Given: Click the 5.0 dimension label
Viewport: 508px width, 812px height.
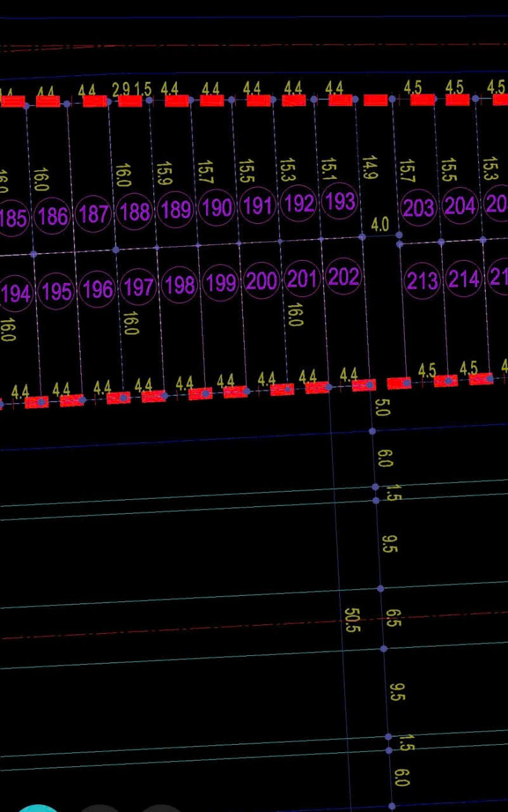Looking at the screenshot, I should pos(382,407).
